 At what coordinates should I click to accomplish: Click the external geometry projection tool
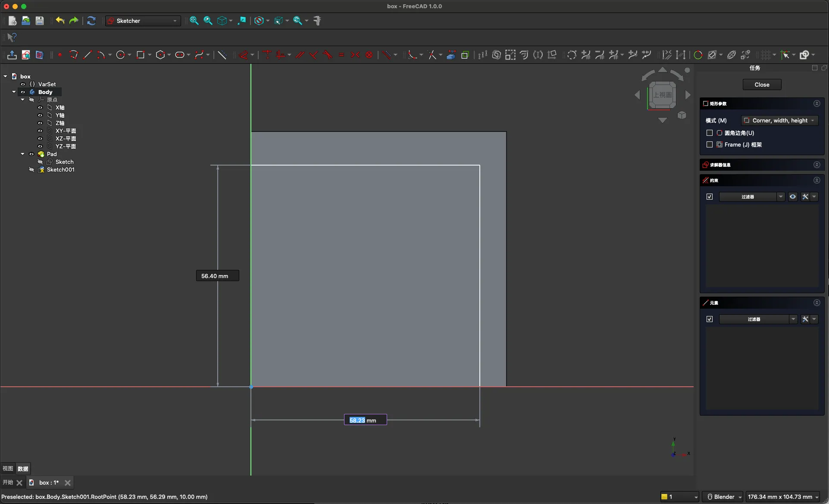[x=451, y=55]
